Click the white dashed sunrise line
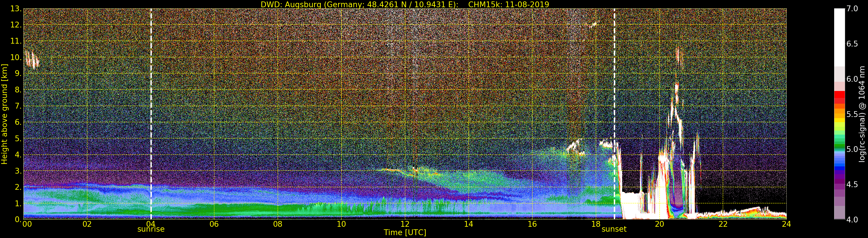The image size is (868, 238). (x=151, y=114)
